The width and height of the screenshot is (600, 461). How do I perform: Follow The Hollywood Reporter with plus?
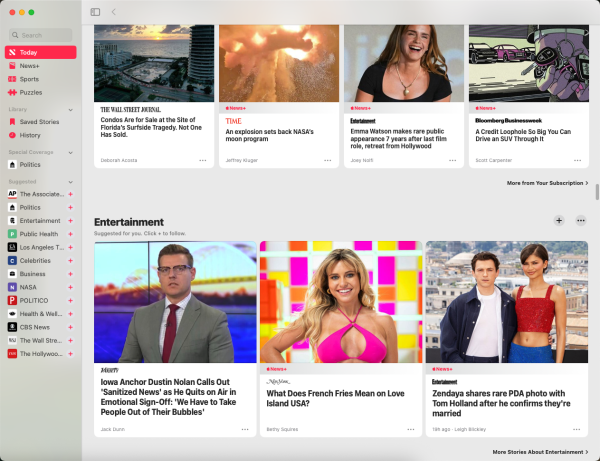70,354
